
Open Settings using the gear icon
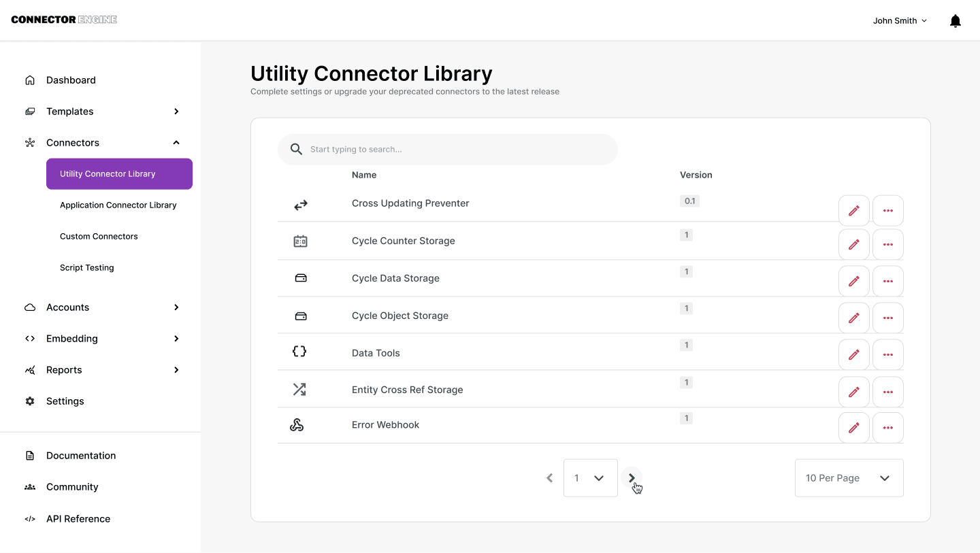(30, 401)
